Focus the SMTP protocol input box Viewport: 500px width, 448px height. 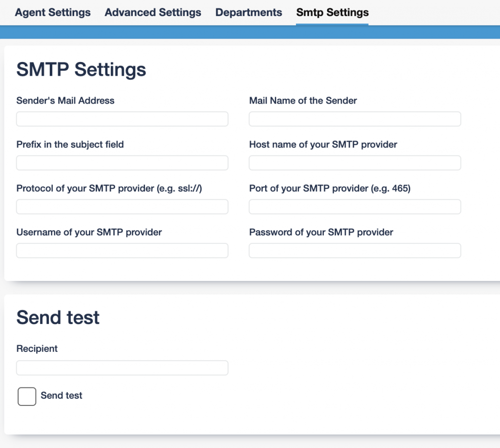(x=122, y=207)
